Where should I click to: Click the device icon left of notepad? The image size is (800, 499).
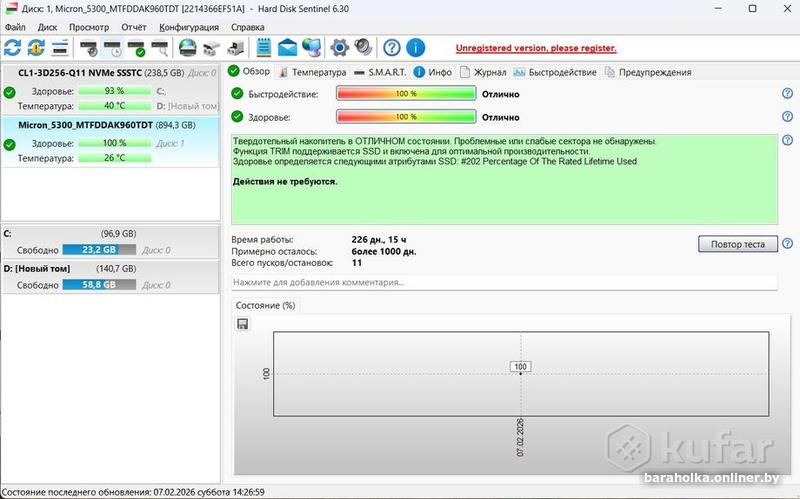tap(235, 48)
